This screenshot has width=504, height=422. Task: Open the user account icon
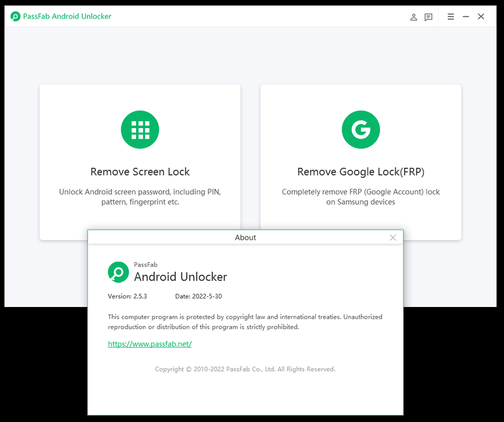413,17
